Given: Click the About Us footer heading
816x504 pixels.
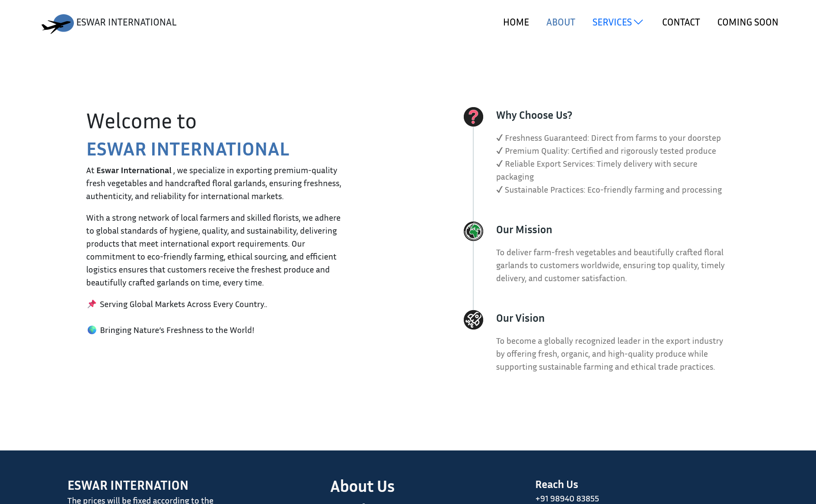Looking at the screenshot, I should pyautogui.click(x=362, y=486).
